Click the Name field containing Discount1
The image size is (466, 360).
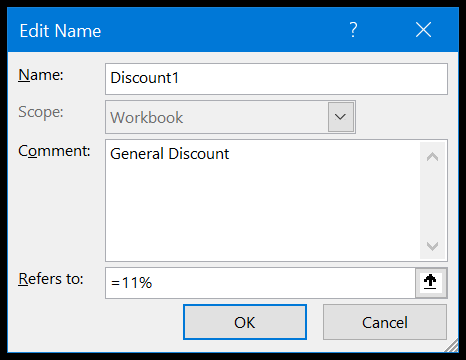click(276, 79)
